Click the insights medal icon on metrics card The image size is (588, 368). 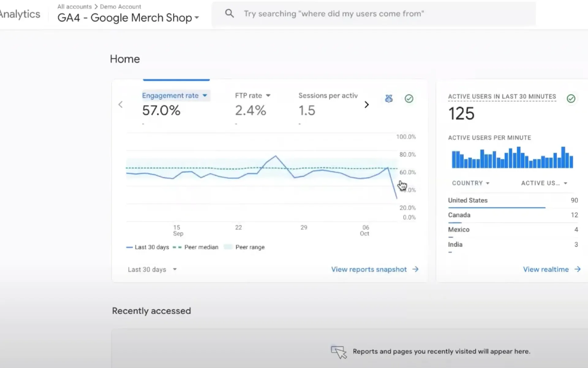pos(389,98)
